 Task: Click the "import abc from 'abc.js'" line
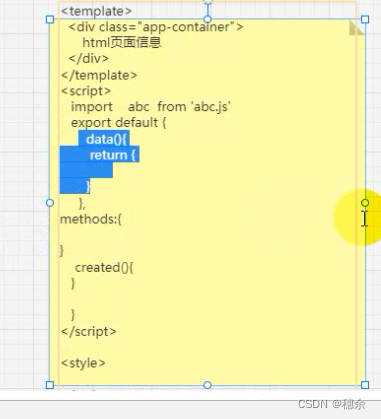(151, 107)
